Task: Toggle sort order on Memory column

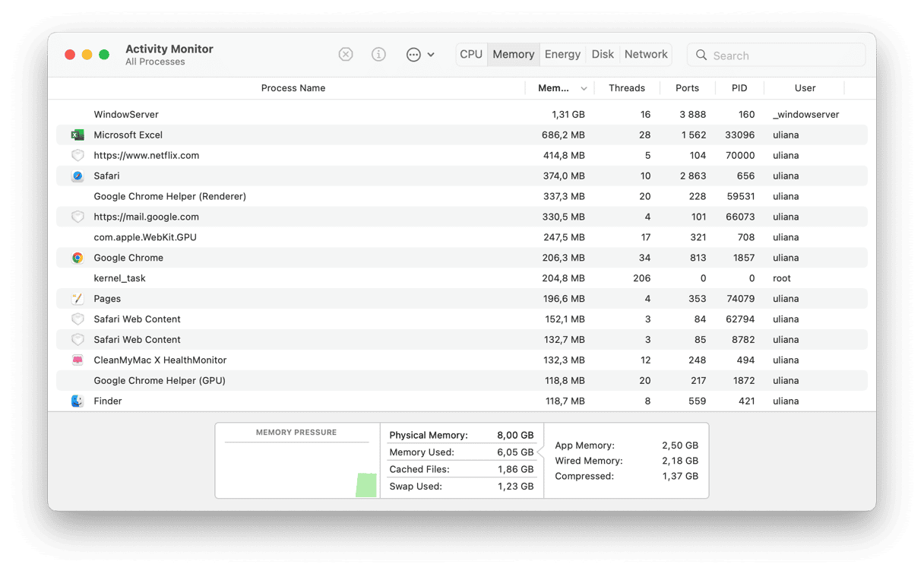Action: [x=562, y=88]
